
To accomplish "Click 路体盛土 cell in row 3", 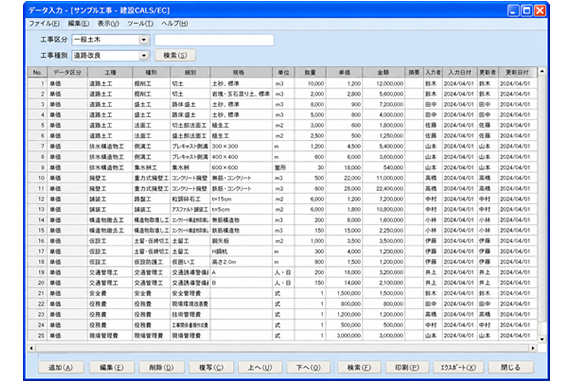I will 190,105.
